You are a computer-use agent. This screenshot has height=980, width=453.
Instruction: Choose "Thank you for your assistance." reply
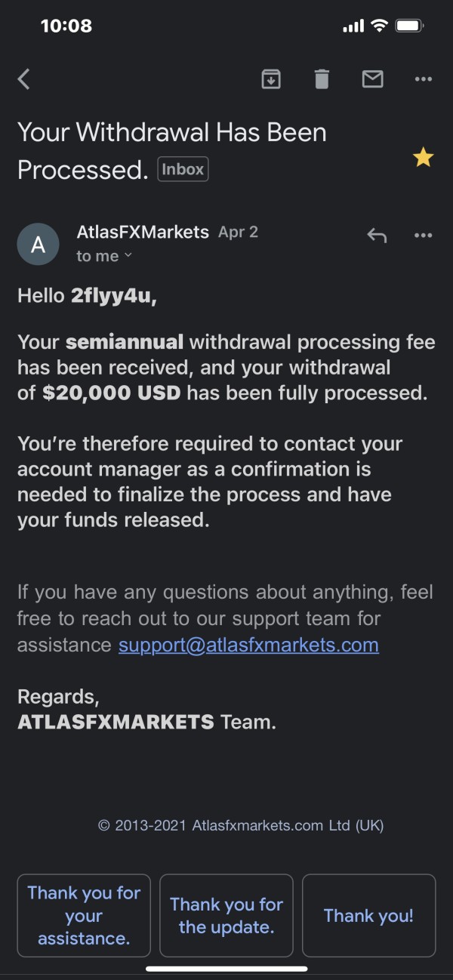tap(84, 915)
